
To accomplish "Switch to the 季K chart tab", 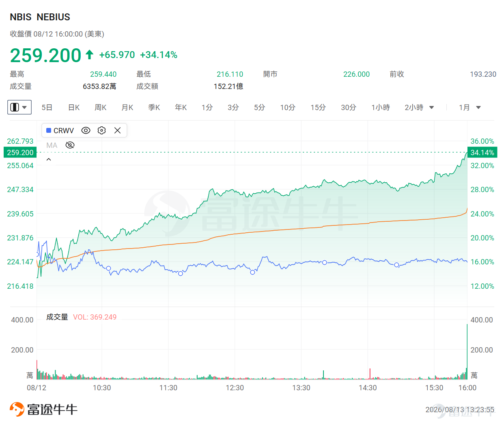I will (154, 107).
